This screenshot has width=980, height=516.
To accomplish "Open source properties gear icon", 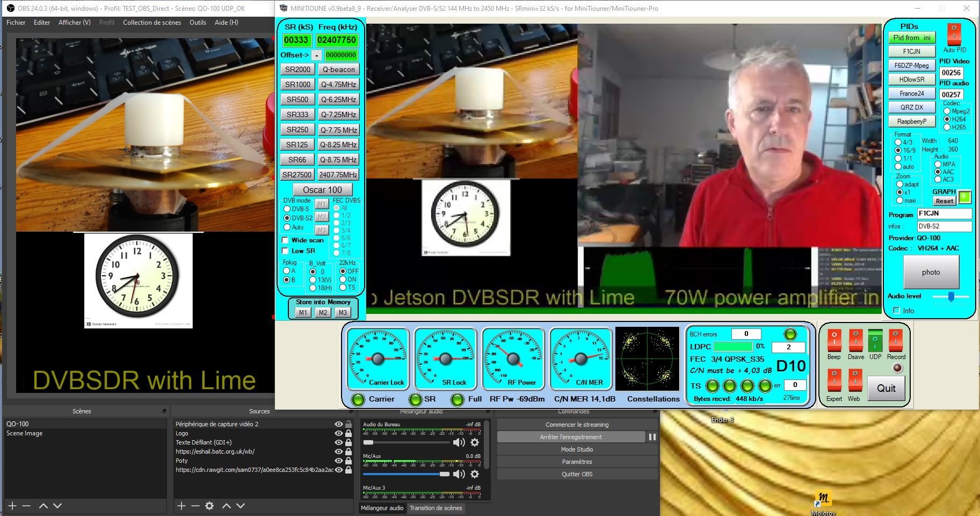I will [209, 506].
